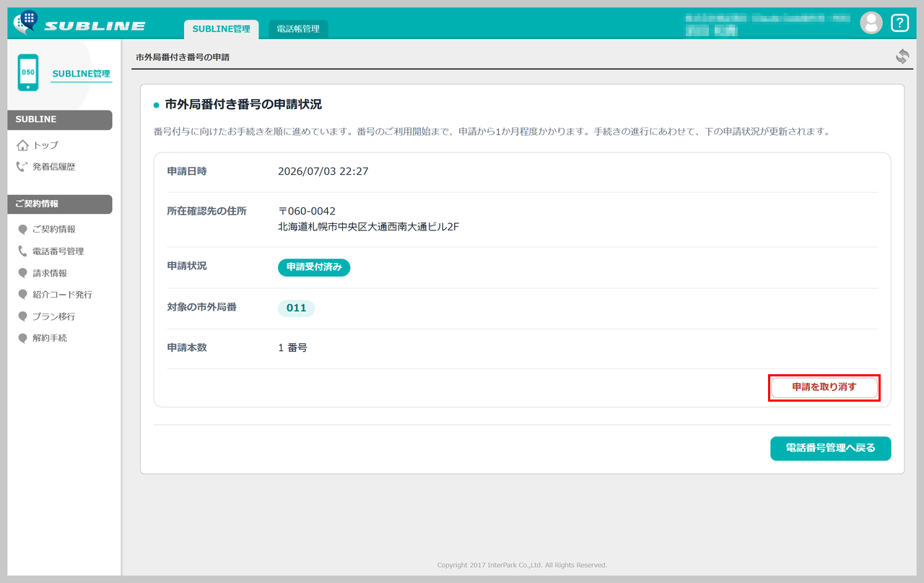Click the 申請受付済み status badge
The width and height of the screenshot is (924, 583).
pyautogui.click(x=314, y=267)
